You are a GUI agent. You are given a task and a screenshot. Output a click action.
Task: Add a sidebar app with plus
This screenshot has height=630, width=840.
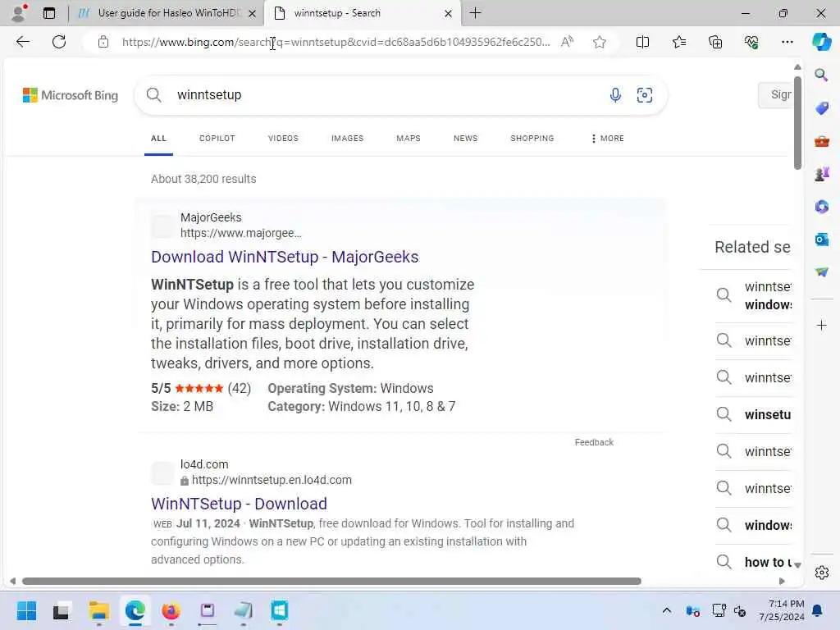(821, 325)
